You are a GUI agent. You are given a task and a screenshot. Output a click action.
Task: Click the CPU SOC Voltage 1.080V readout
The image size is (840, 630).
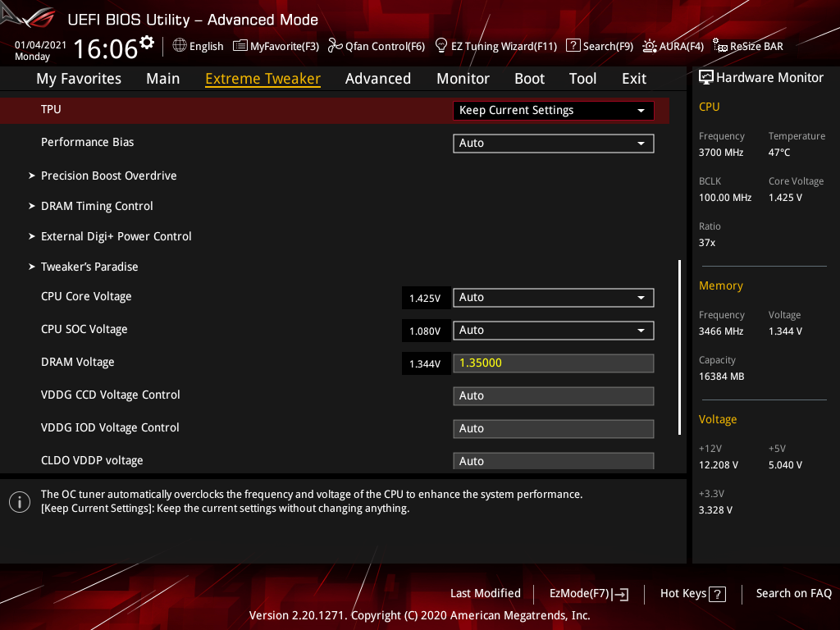coord(425,331)
